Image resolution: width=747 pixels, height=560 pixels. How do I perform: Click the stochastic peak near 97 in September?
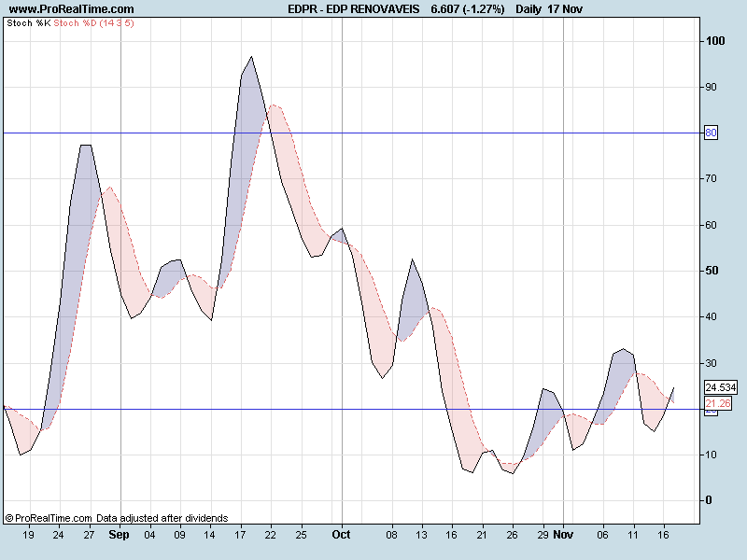251,57
